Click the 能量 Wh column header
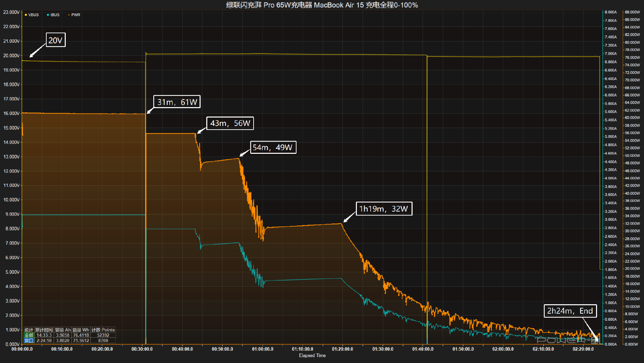Viewport: 644px width, 363px height. [x=81, y=330]
